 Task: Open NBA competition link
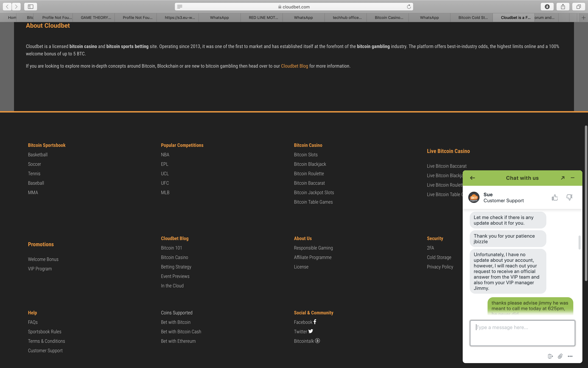(x=165, y=155)
